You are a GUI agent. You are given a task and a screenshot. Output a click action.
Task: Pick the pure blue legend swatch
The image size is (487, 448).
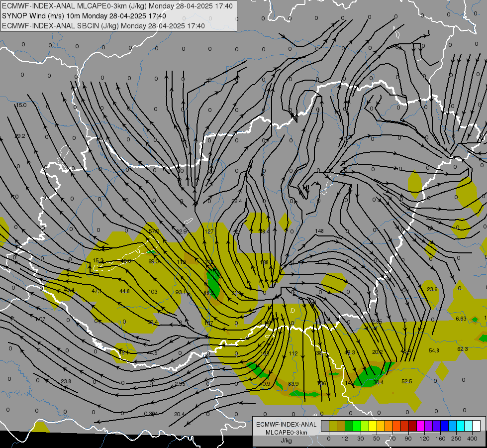click(444, 426)
